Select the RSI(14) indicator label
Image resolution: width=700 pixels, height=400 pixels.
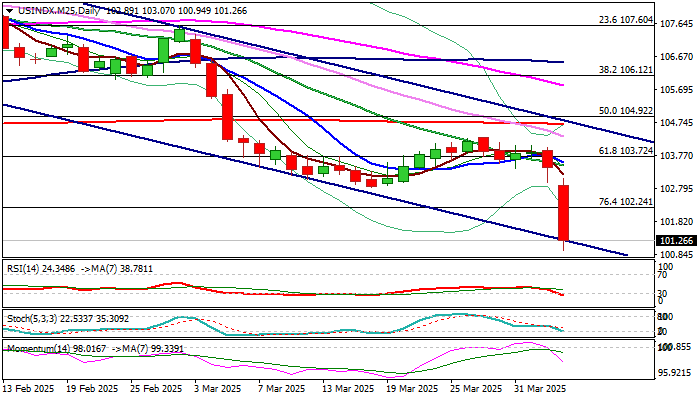coord(23,269)
